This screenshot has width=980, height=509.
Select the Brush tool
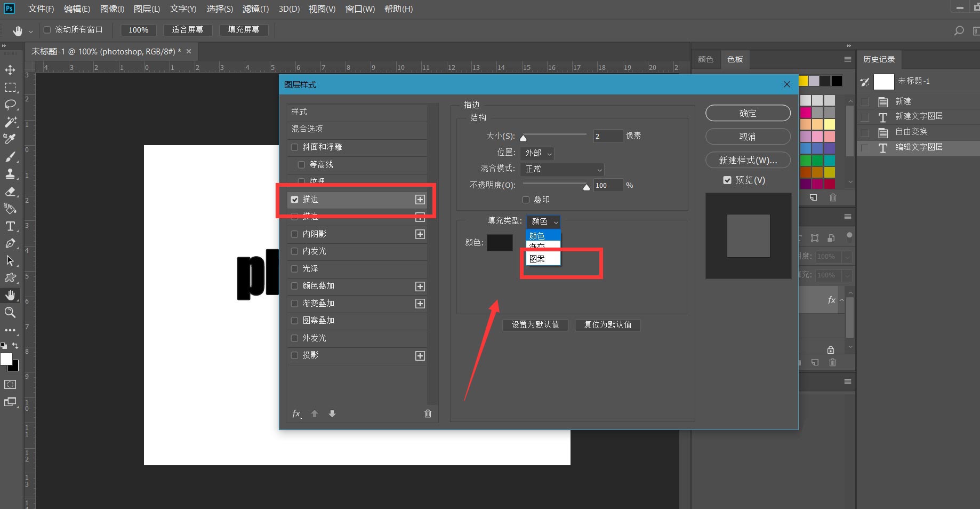coord(10,156)
